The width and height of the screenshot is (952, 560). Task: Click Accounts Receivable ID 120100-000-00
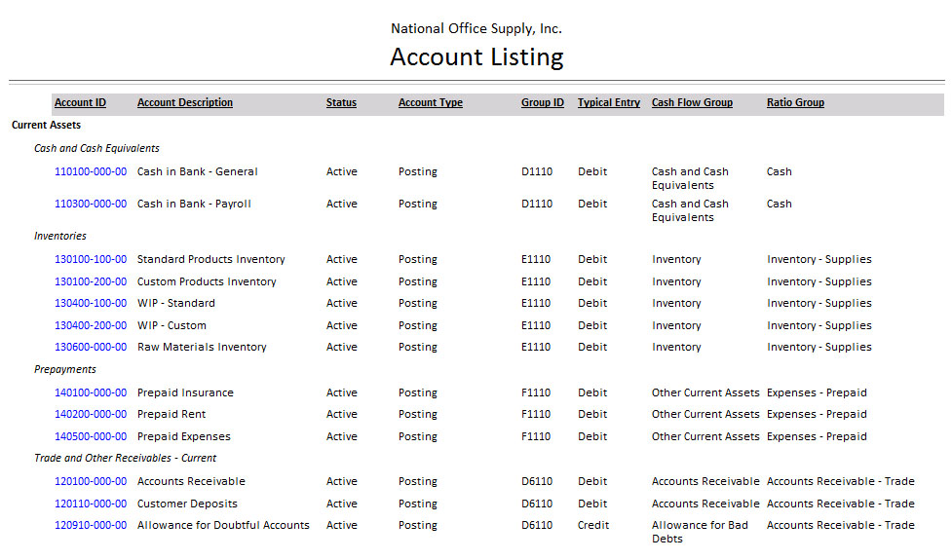91,481
